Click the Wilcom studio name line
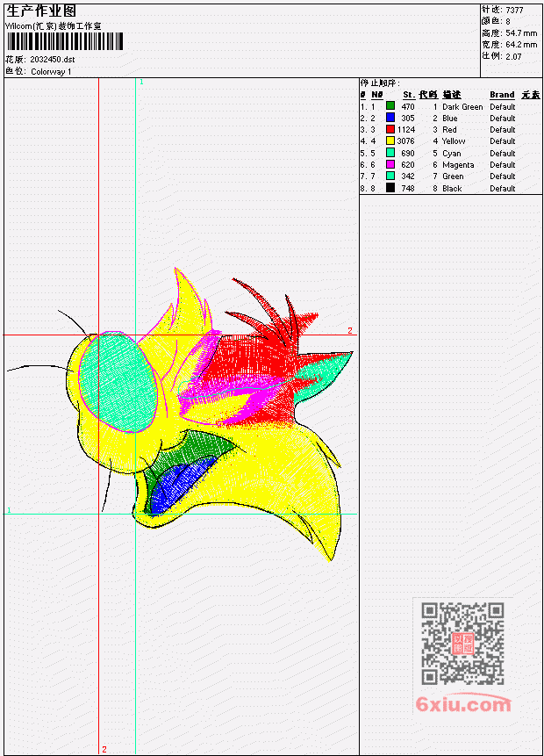Viewport: 544px width, 756px height. click(x=53, y=26)
